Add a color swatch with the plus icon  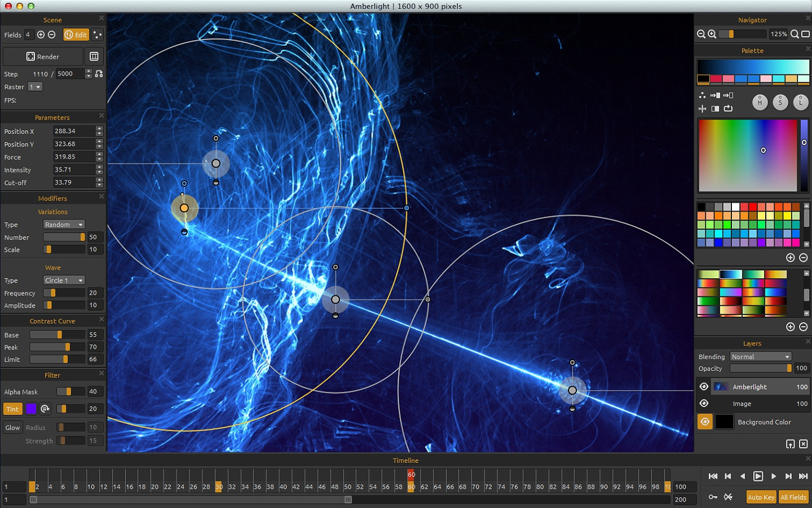point(791,257)
